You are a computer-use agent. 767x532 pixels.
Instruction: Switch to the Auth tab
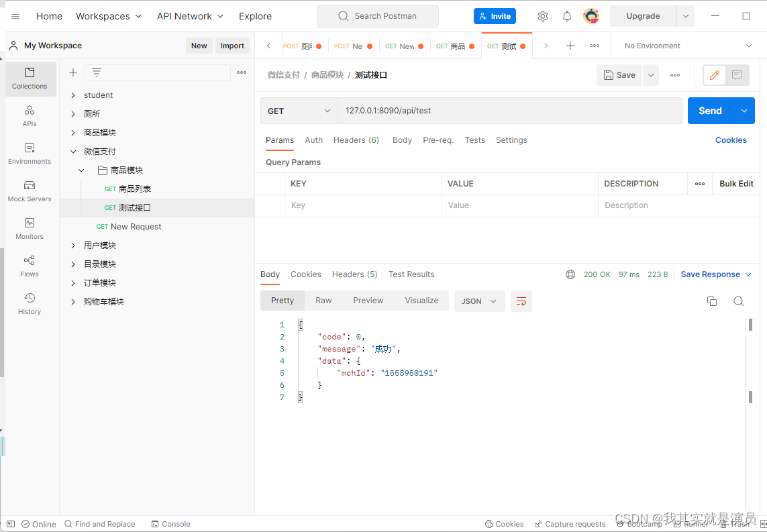(313, 140)
